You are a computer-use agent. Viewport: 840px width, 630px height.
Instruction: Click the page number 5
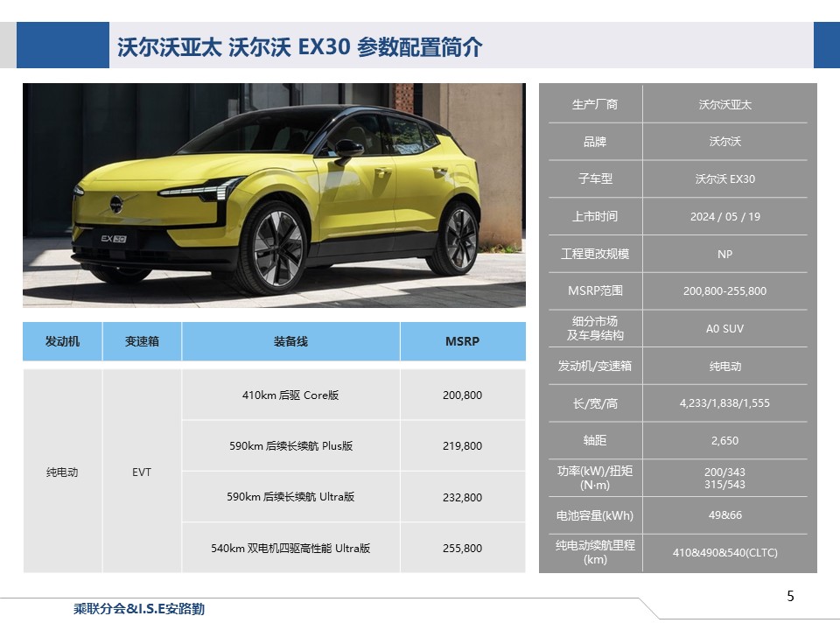[790, 596]
